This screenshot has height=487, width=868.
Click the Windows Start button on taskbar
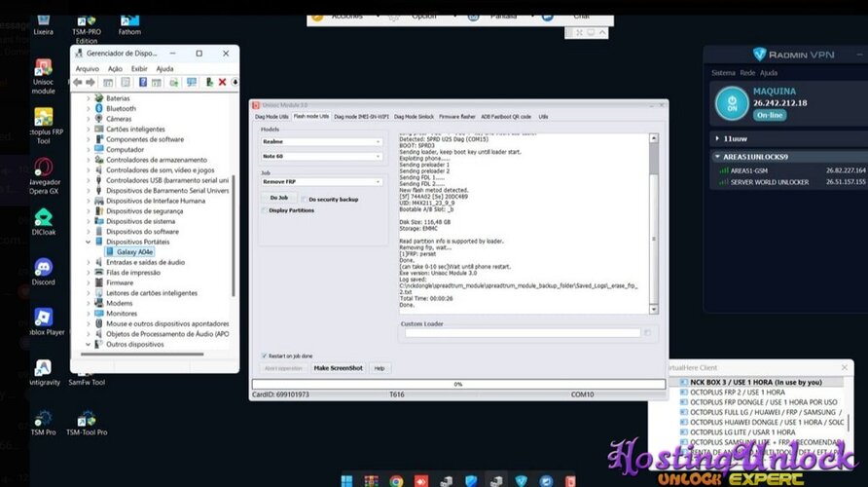(x=347, y=480)
